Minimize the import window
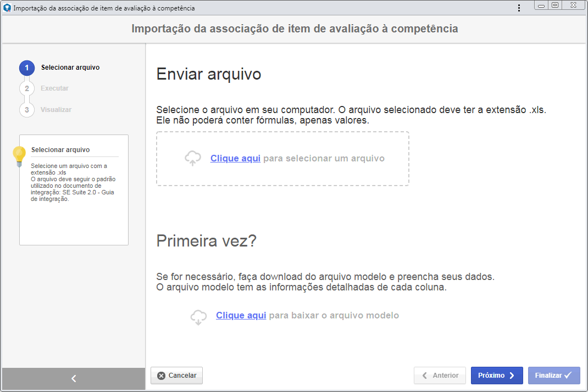Image resolution: width=588 pixels, height=392 pixels. click(x=541, y=5)
